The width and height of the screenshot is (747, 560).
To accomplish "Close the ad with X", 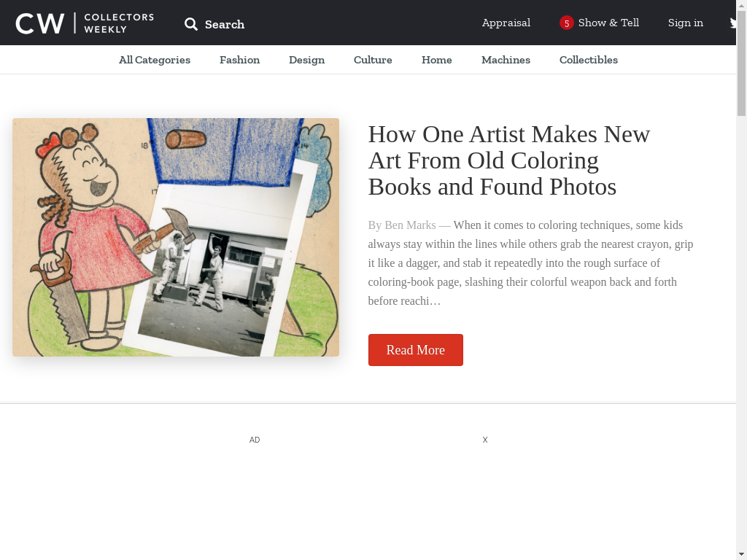I will (485, 440).
